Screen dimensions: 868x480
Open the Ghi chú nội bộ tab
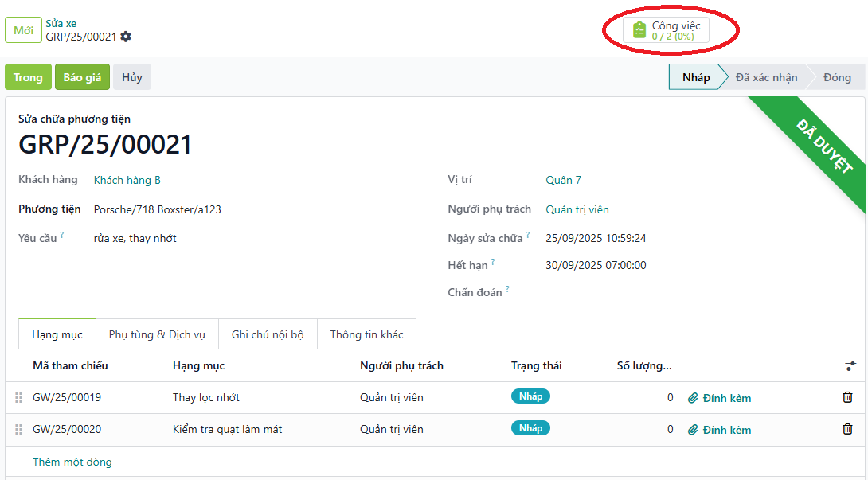click(268, 334)
